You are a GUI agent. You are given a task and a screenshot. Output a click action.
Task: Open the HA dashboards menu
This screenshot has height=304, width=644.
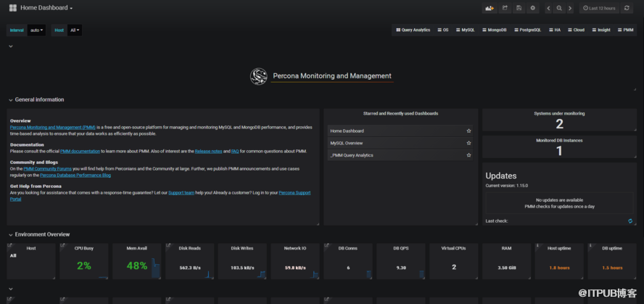click(x=555, y=30)
